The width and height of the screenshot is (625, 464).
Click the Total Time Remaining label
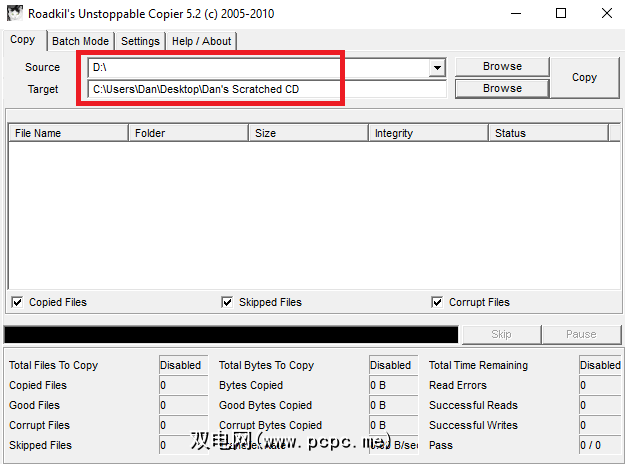point(478,365)
